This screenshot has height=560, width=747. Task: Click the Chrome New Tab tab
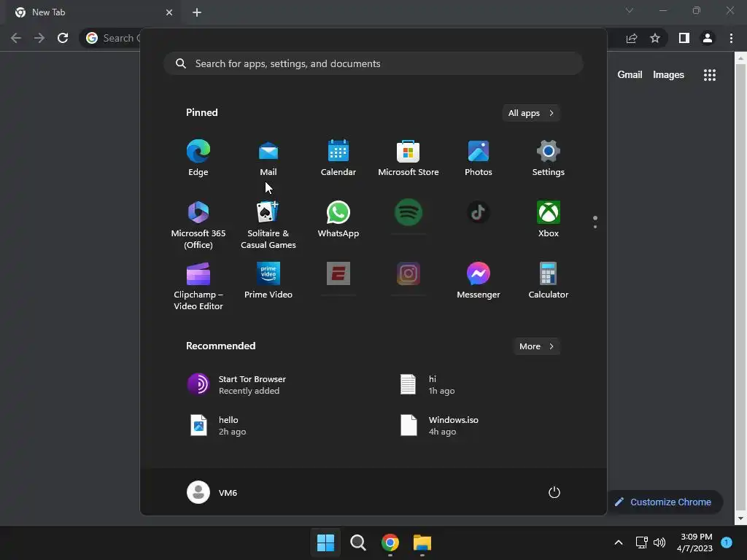(x=93, y=12)
